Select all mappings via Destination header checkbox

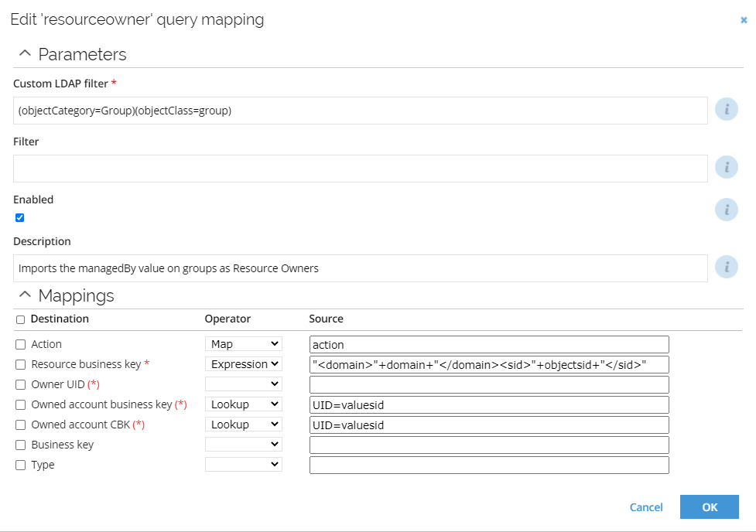20,319
